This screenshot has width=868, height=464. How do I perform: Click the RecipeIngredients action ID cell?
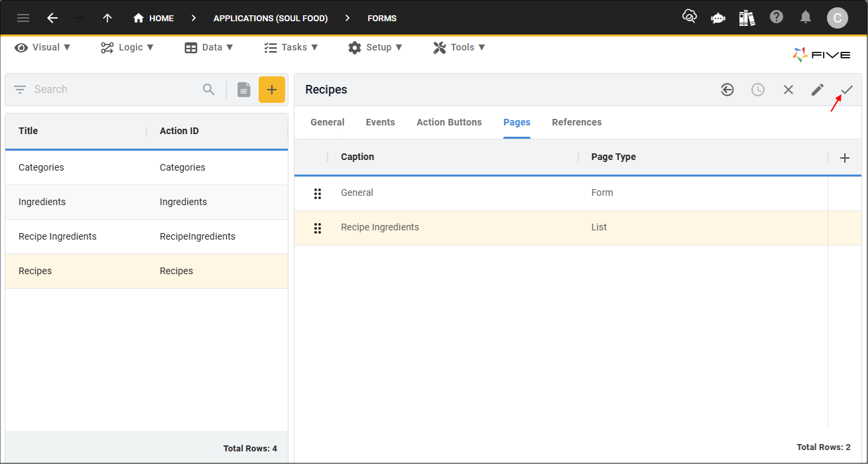[x=198, y=236]
